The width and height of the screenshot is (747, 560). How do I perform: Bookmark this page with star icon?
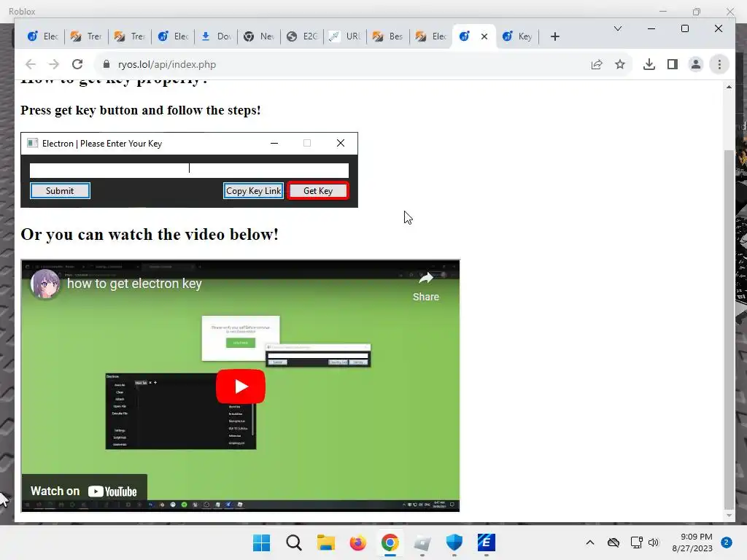(x=620, y=64)
